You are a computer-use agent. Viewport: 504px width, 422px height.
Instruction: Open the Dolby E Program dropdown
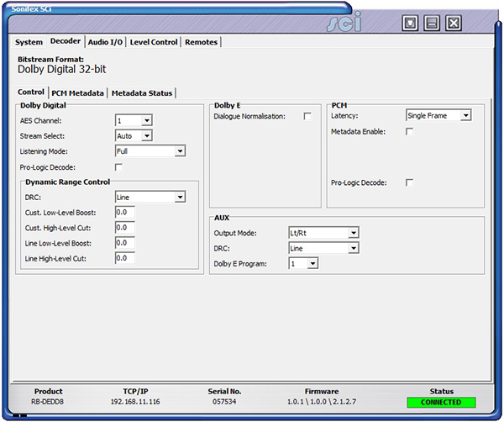[303, 263]
